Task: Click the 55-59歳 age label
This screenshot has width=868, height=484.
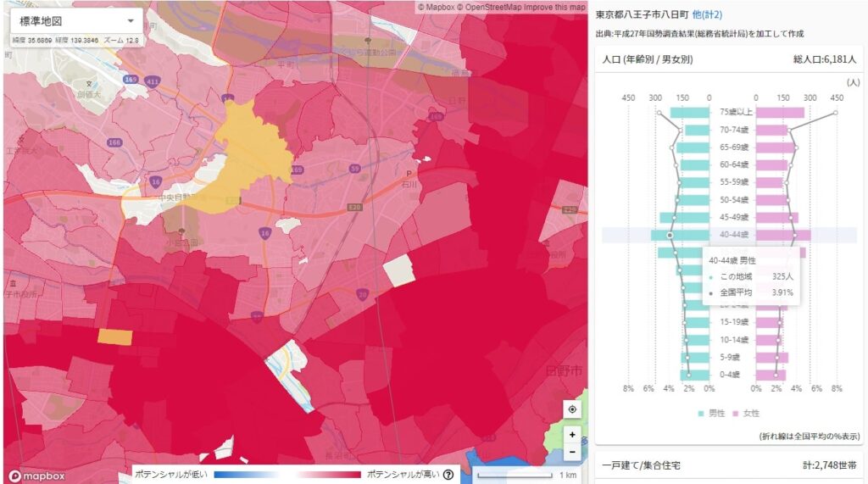Action: click(733, 182)
